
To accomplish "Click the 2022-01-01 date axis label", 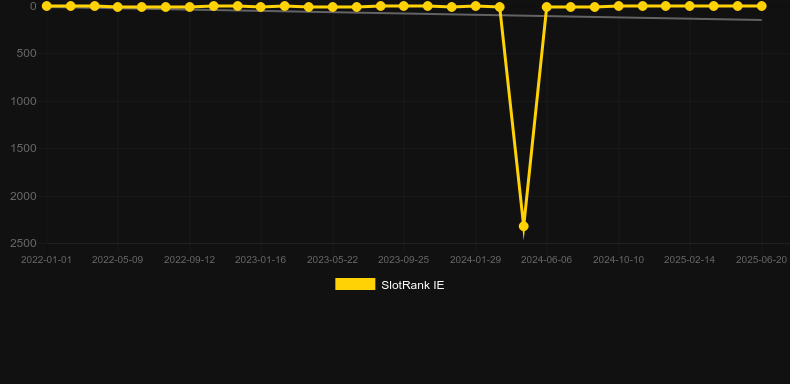I will coord(46,260).
